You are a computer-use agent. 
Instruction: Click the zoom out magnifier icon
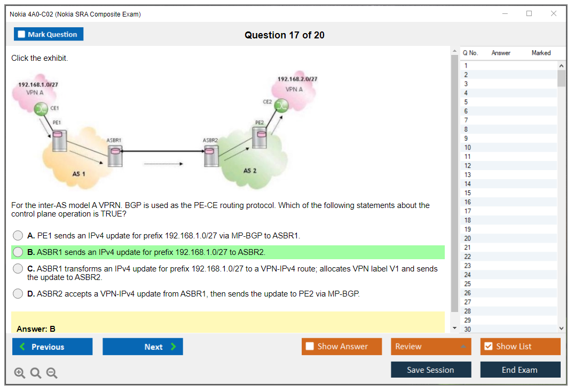point(52,373)
